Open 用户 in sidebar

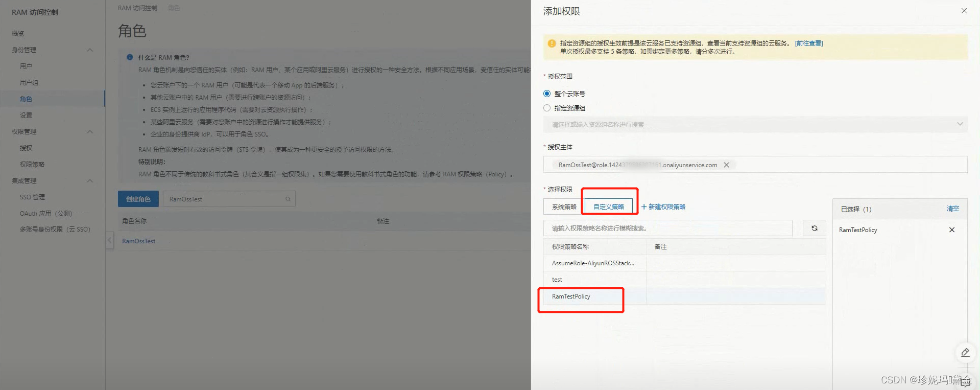(x=26, y=66)
